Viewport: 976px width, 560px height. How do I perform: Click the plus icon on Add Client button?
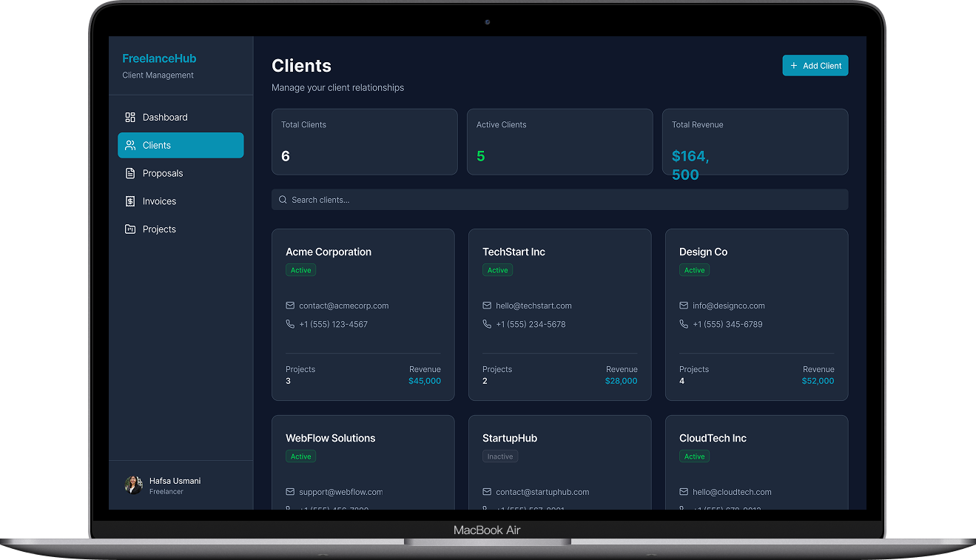794,65
